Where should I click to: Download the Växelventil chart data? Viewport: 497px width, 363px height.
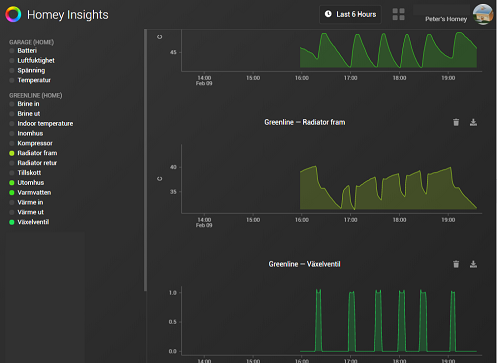point(473,264)
